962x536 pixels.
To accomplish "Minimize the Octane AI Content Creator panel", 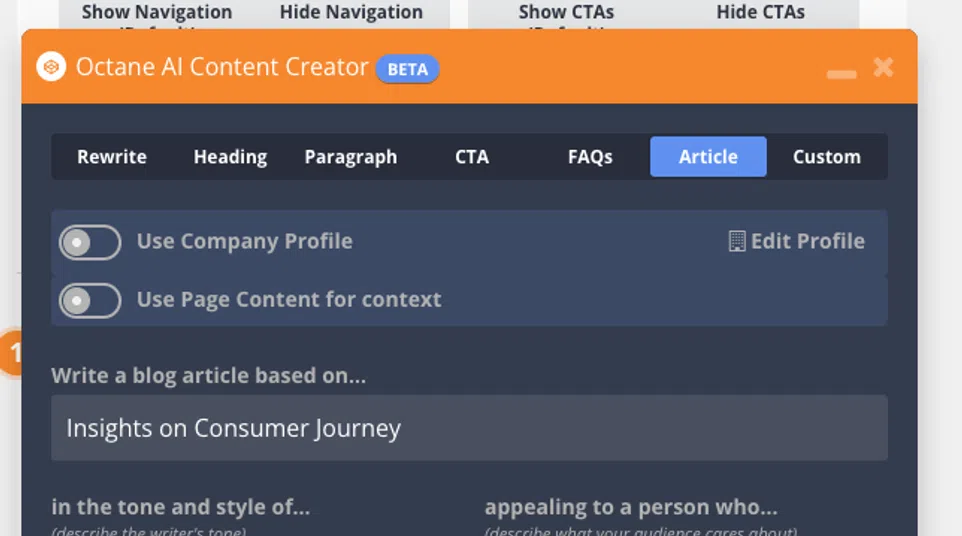I will 841,74.
